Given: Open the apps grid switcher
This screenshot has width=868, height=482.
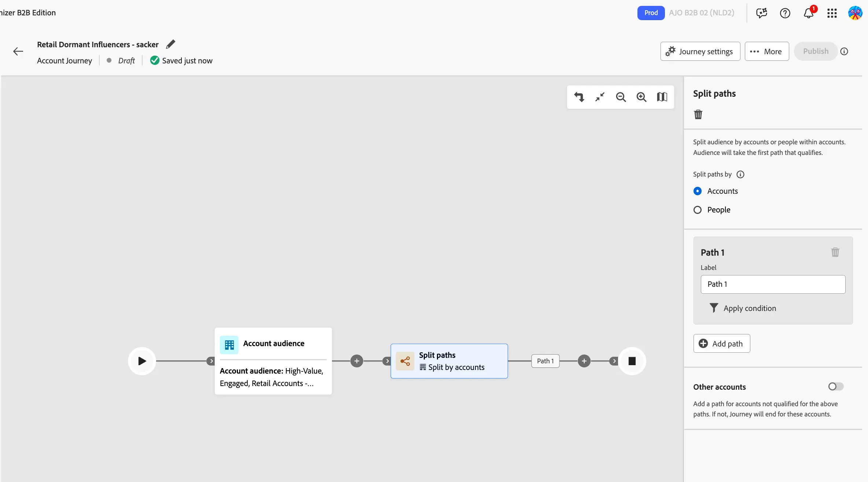Looking at the screenshot, I should tap(832, 13).
